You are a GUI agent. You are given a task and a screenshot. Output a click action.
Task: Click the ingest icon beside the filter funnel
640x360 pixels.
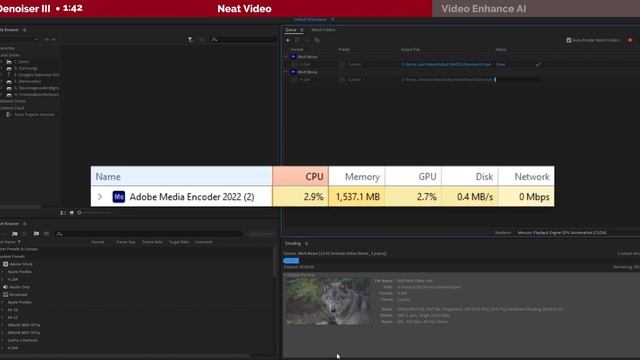pos(201,40)
